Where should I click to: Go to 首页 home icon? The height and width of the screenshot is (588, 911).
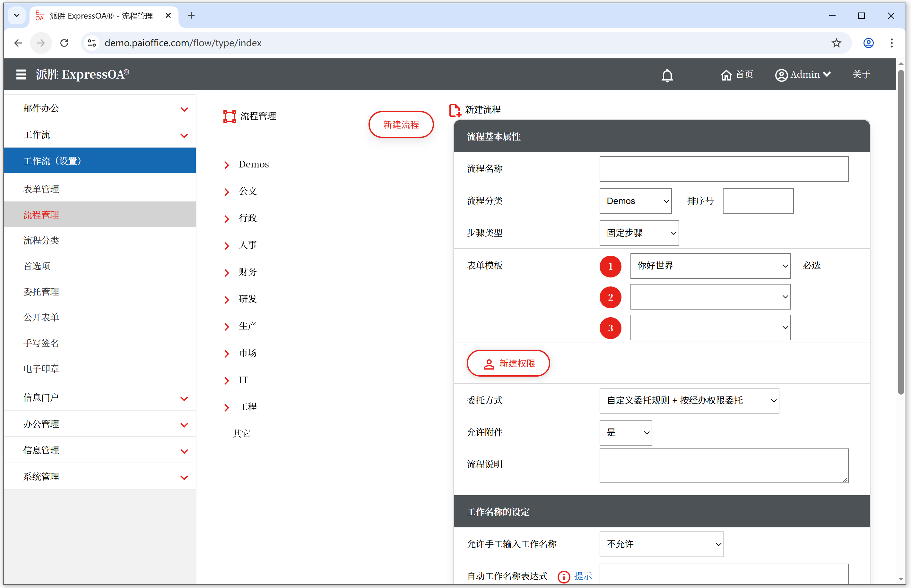[x=726, y=75]
